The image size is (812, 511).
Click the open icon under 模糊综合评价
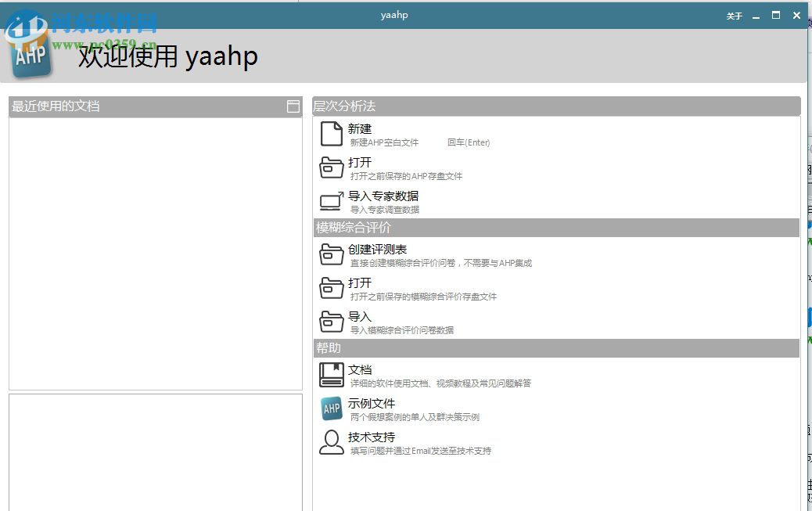(x=331, y=288)
